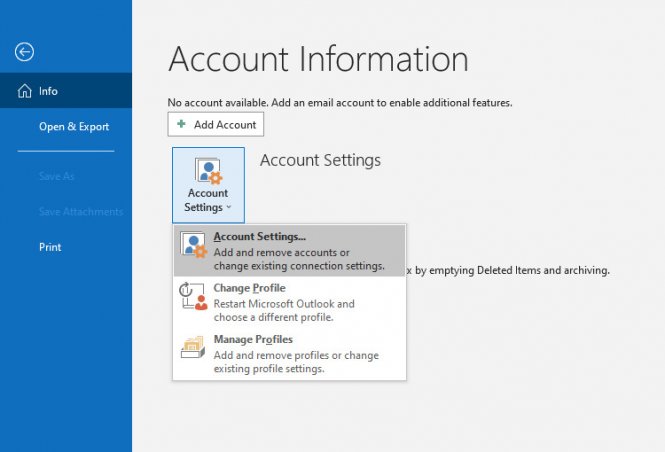Open the Info tab
The height and width of the screenshot is (452, 665).
point(66,90)
